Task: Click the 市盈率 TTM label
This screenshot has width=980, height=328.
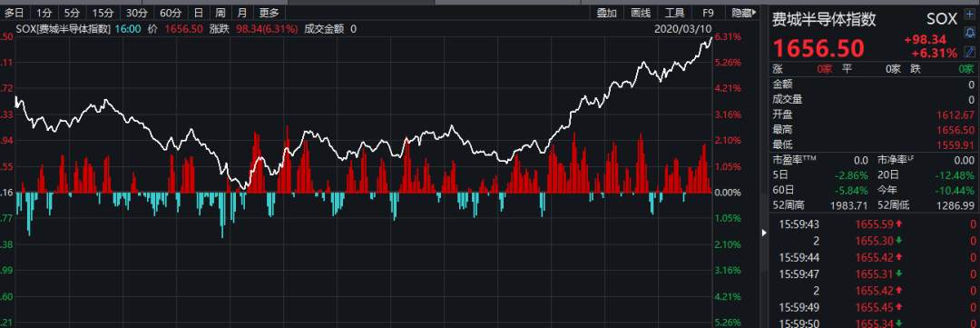Action: pos(794,160)
